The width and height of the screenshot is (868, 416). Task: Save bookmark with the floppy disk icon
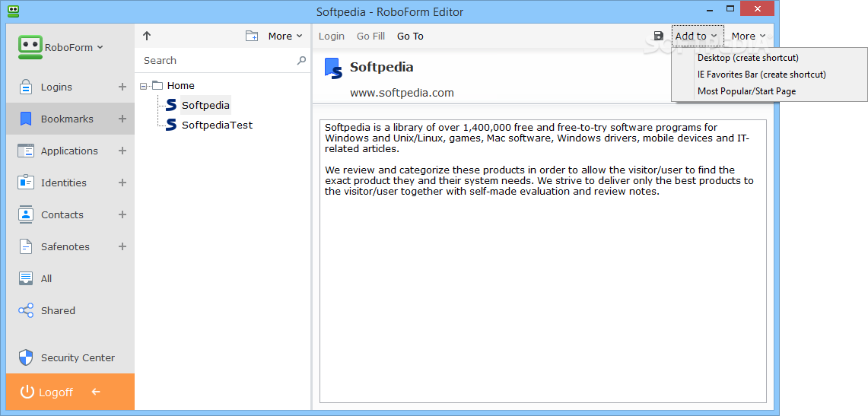click(658, 36)
